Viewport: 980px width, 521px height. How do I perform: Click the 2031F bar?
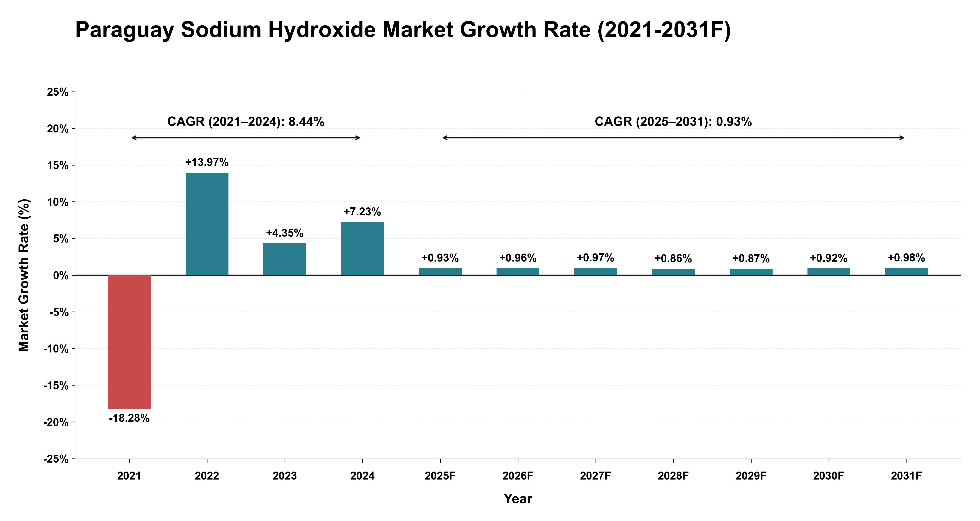click(906, 271)
